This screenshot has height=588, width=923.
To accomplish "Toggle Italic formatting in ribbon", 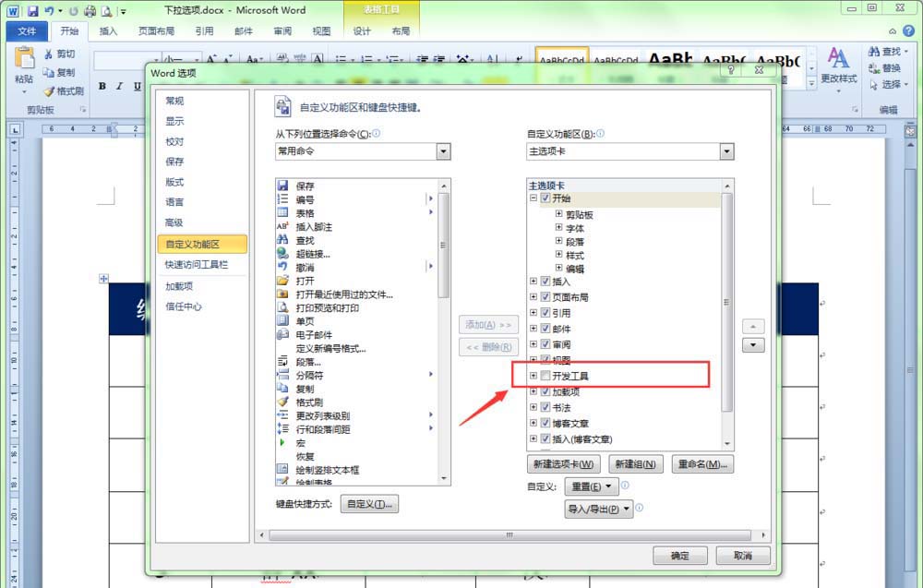I will [119, 86].
